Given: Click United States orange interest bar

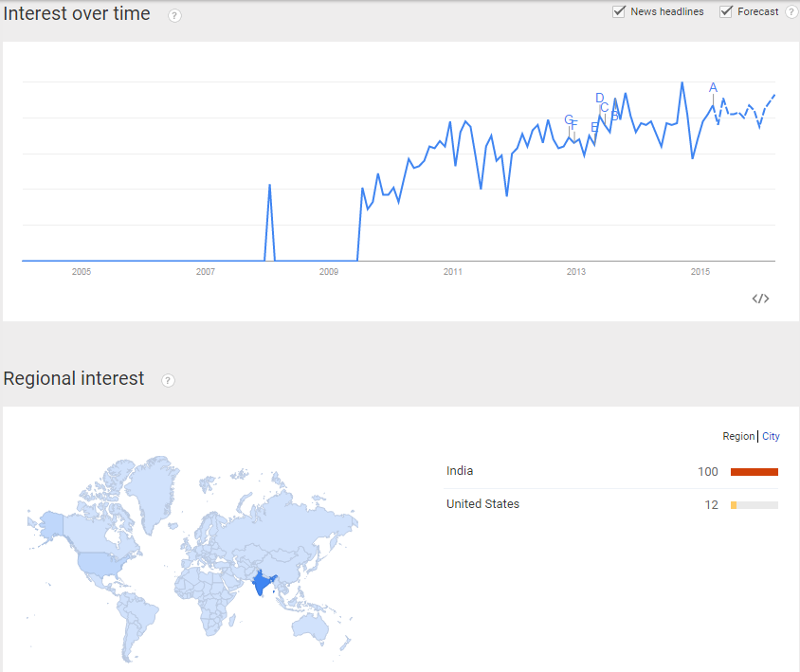Looking at the screenshot, I should [x=734, y=505].
